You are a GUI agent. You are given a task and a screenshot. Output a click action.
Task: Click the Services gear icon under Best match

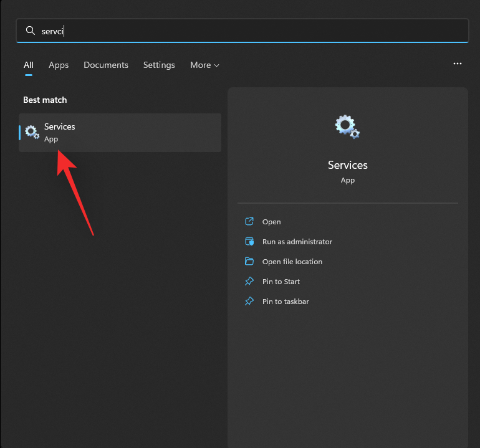[32, 132]
